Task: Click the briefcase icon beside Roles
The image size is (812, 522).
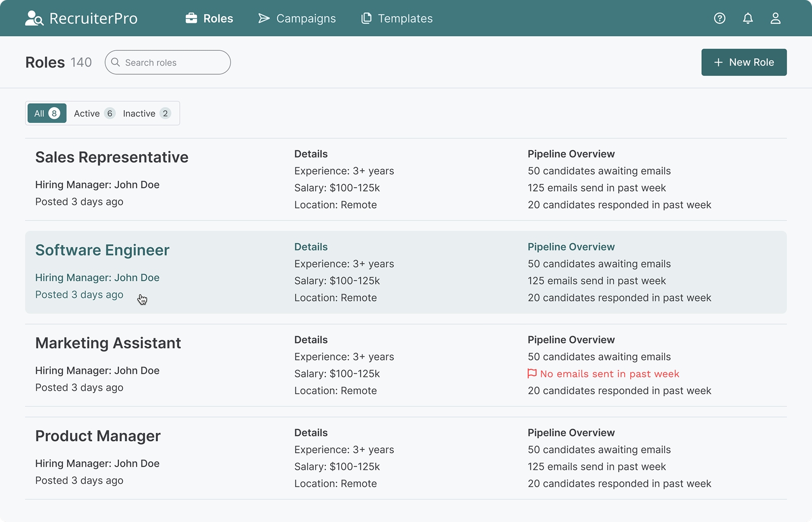Action: coord(191,18)
